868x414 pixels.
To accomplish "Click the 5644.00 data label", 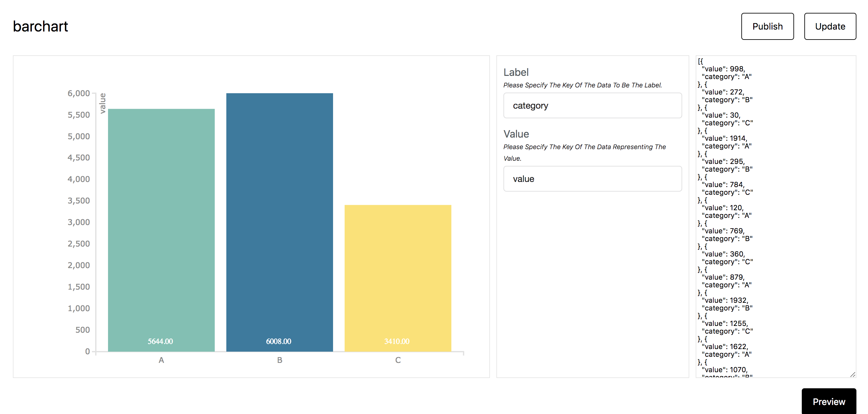I will click(x=160, y=341).
